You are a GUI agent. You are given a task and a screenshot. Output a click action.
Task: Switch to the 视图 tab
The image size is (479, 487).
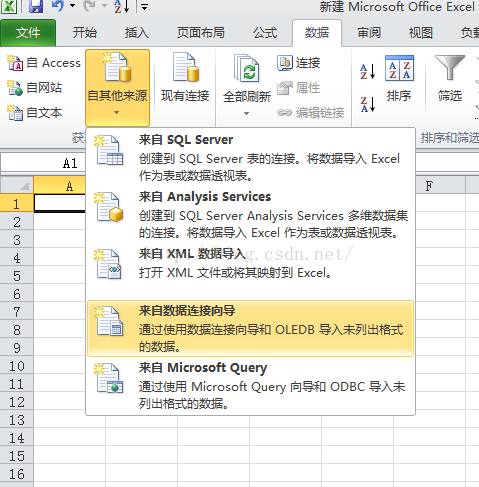[x=421, y=33]
